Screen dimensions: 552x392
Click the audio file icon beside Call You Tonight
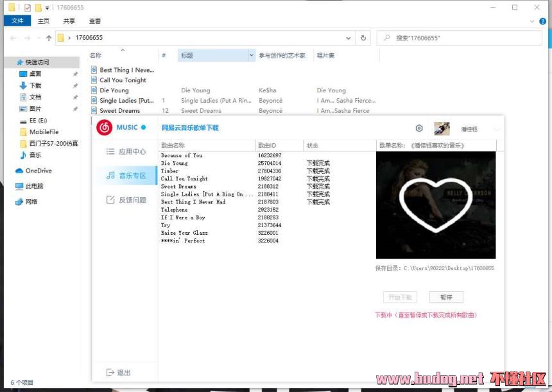tap(94, 80)
